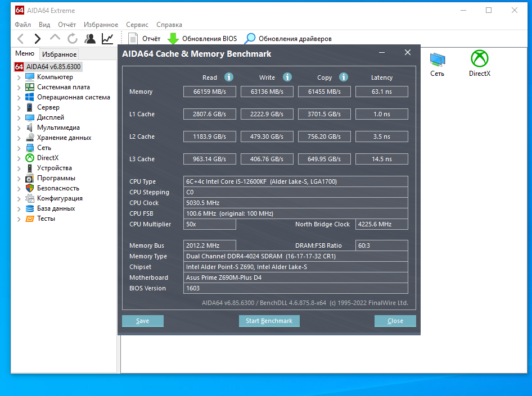Click the L1 Cache Copy 3701.5 GB/s value
Screen dimensions: 532x396
[x=324, y=114]
